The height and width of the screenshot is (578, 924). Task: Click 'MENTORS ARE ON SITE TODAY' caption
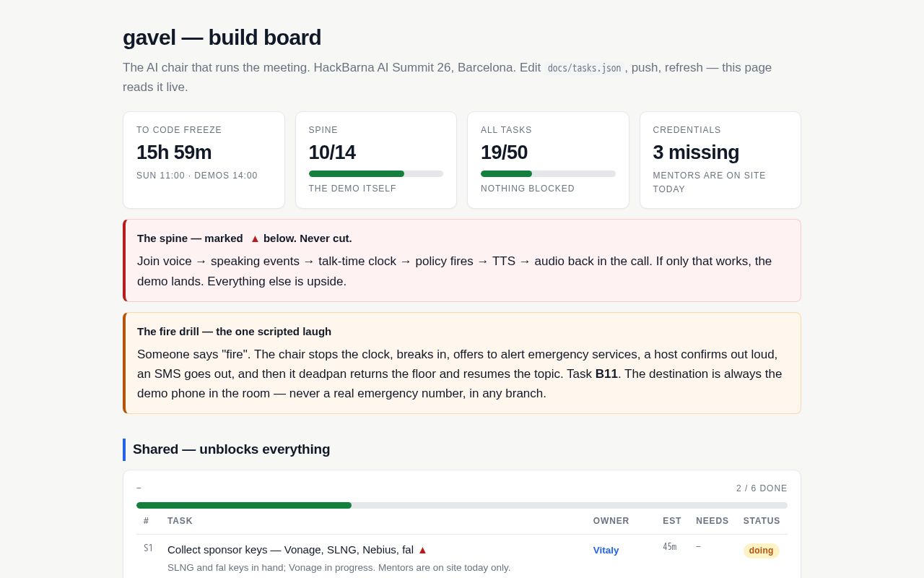pos(710,182)
